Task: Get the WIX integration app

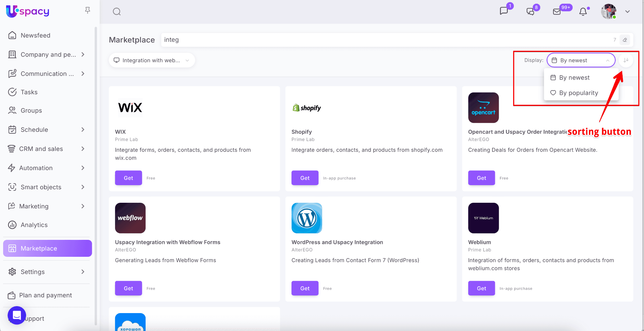Action: [128, 178]
